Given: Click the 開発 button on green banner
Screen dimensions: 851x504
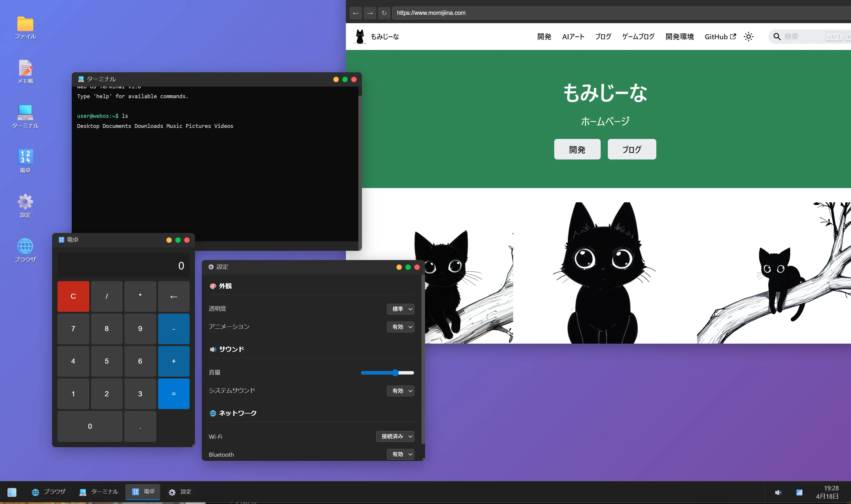Looking at the screenshot, I should click(577, 149).
